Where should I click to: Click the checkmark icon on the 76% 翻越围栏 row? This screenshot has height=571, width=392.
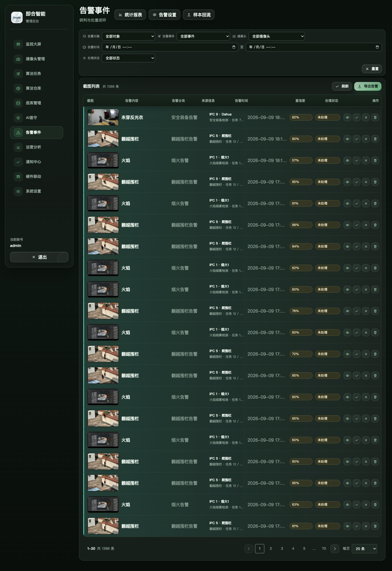[x=357, y=311]
